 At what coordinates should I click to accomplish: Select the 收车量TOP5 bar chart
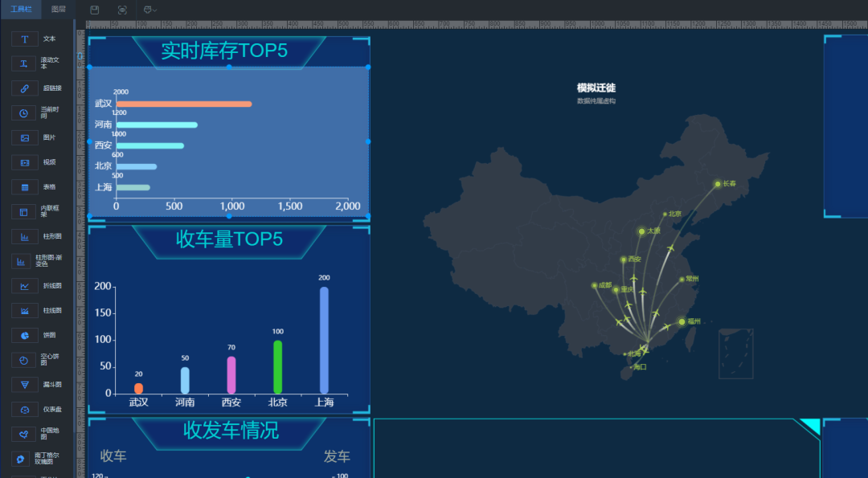229,321
